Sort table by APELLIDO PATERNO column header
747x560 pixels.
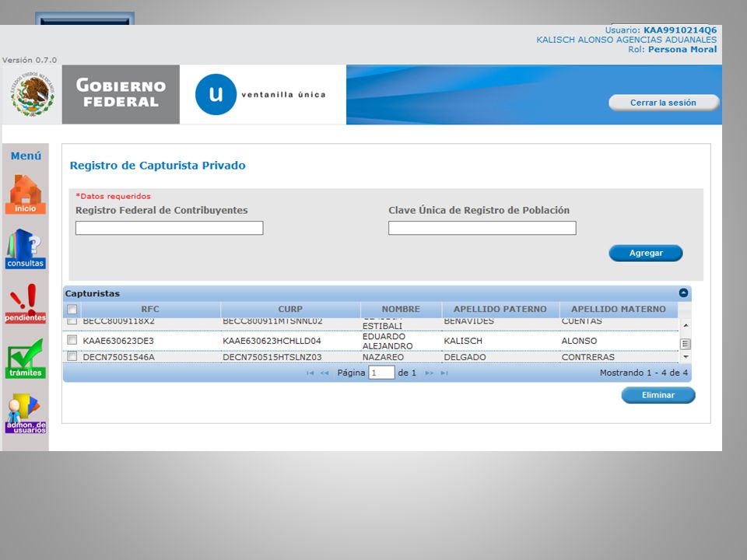[x=500, y=309]
